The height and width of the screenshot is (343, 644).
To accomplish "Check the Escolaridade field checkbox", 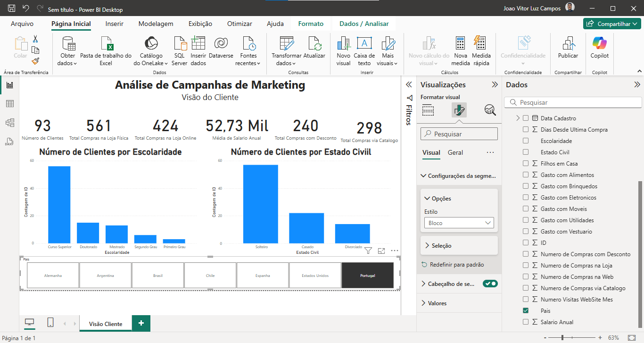I will 526,141.
